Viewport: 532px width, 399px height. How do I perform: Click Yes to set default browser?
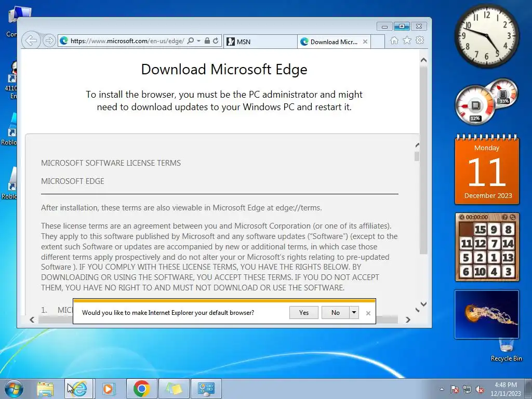[303, 312]
